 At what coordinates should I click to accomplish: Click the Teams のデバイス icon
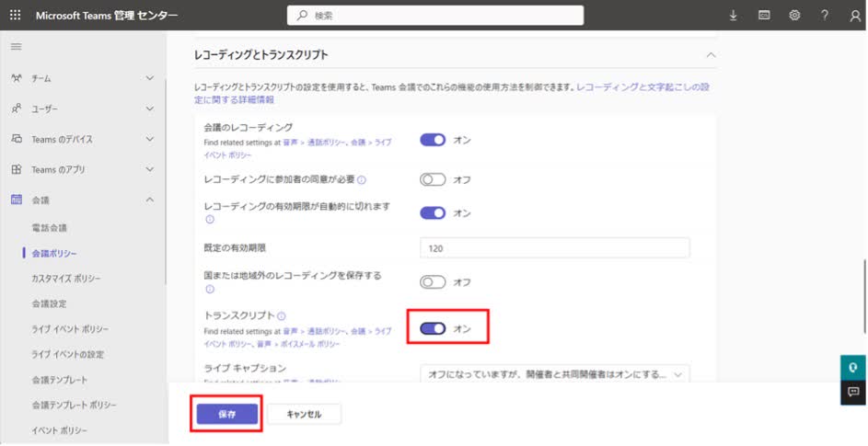pyautogui.click(x=17, y=139)
